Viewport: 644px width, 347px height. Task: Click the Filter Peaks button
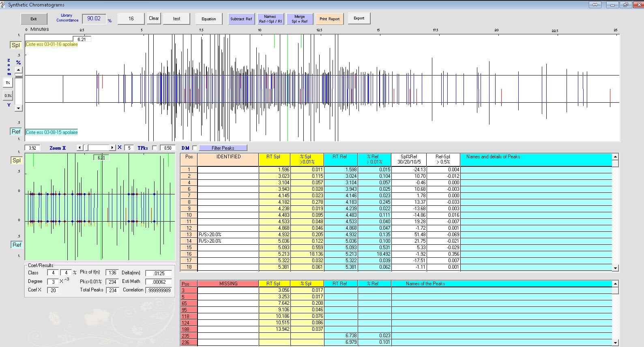(223, 148)
